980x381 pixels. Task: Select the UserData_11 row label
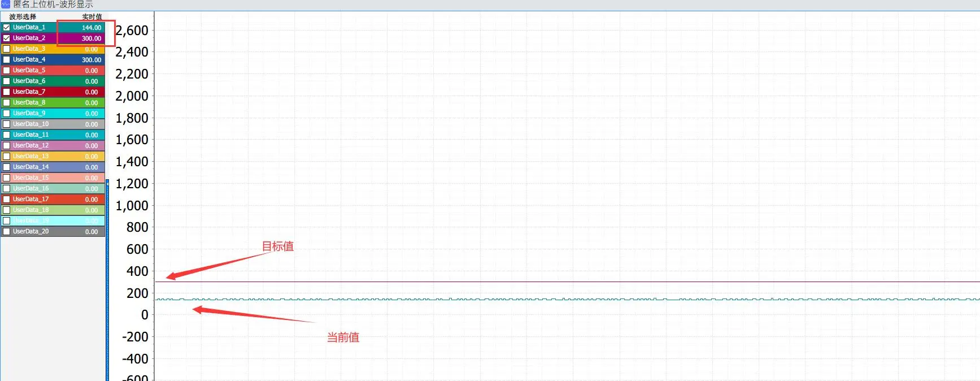31,135
